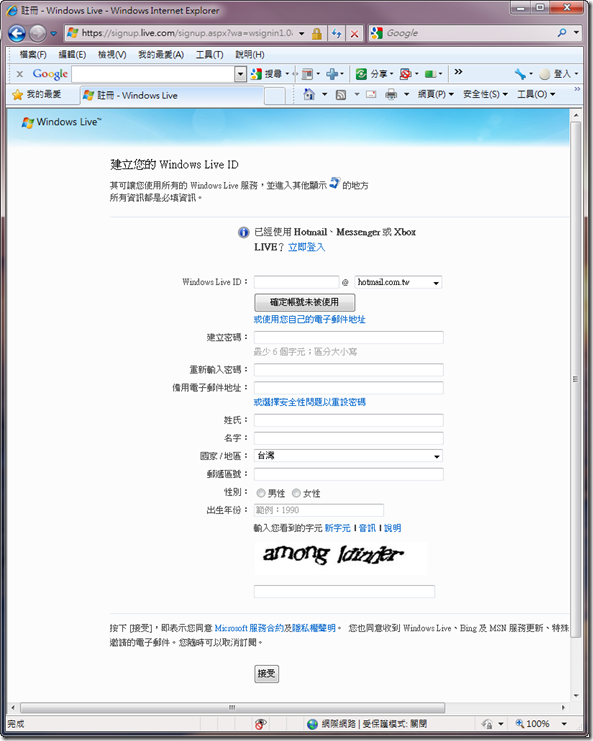Click 或使用您自己的電子郵件地址 link
The image size is (593, 741).
pyautogui.click(x=309, y=319)
